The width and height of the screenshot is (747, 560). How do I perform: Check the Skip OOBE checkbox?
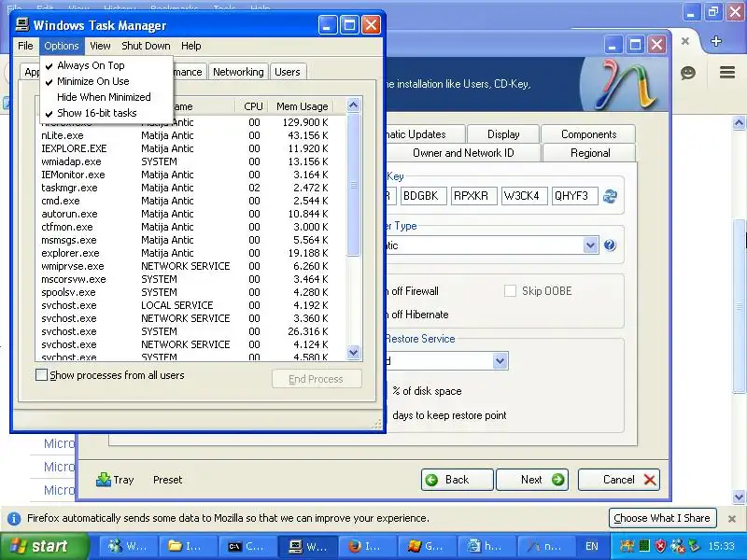coord(510,291)
